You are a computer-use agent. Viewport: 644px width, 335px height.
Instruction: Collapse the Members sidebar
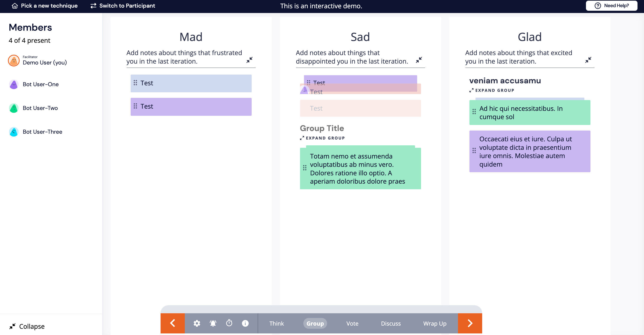pyautogui.click(x=26, y=326)
